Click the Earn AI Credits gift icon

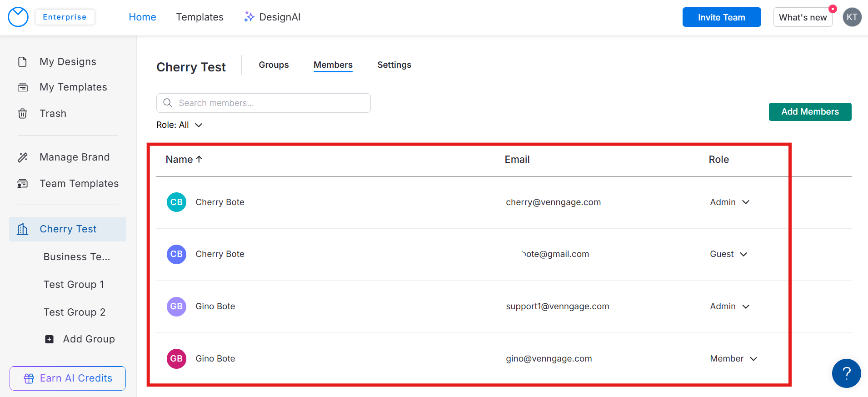coord(29,378)
